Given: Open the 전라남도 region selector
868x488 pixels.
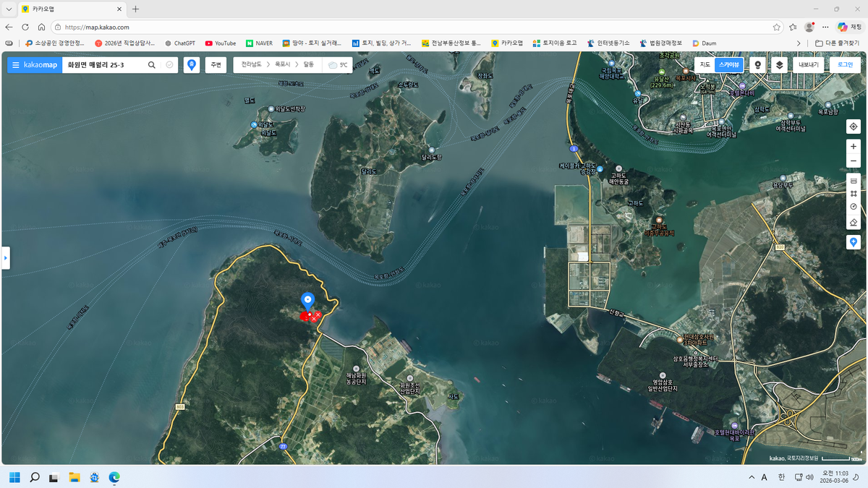Looking at the screenshot, I should (252, 65).
